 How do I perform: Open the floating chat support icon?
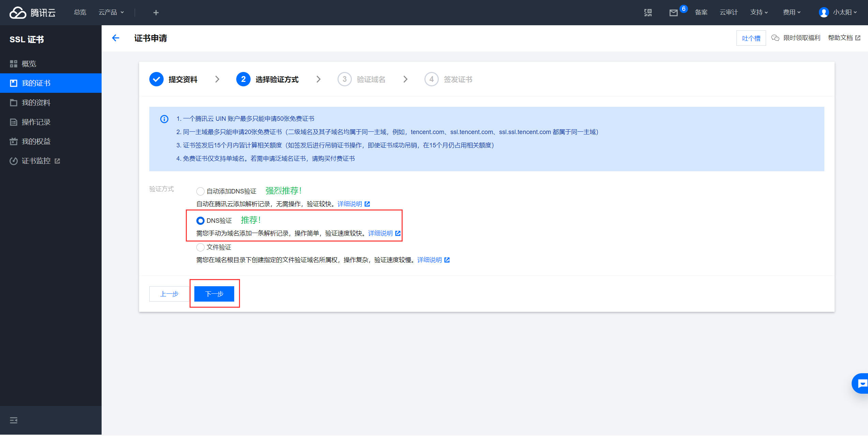[x=861, y=384]
